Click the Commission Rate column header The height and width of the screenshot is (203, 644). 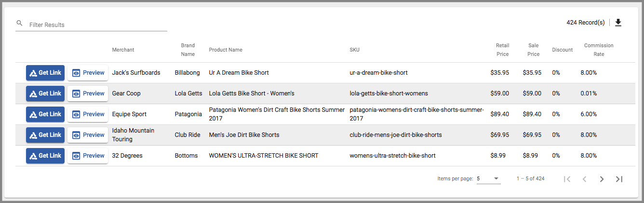[x=599, y=50]
